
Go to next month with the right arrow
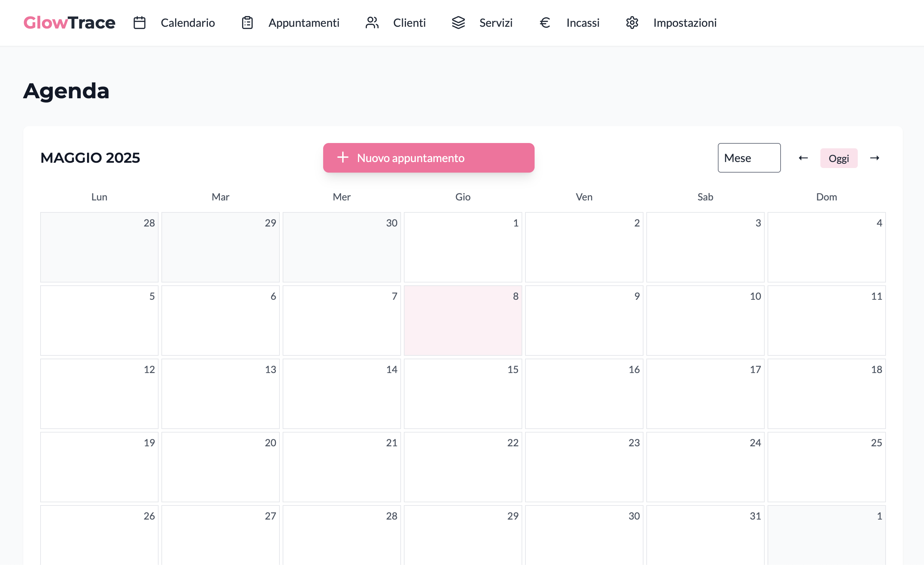875,158
